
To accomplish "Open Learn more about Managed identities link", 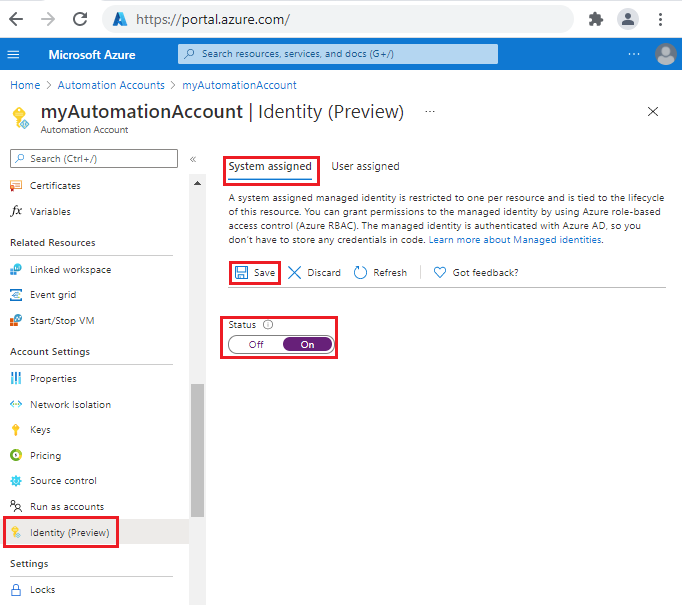I will tap(515, 240).
